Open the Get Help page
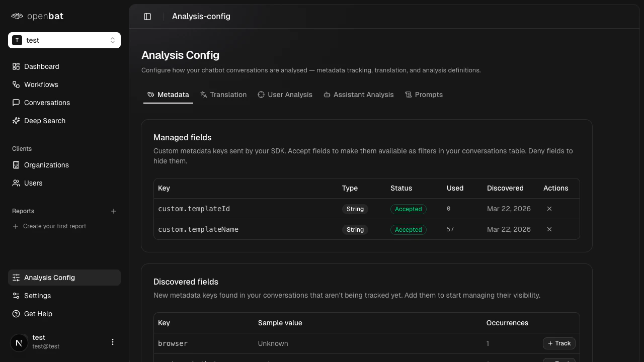Screen dimensions: 644x362 (38, 314)
